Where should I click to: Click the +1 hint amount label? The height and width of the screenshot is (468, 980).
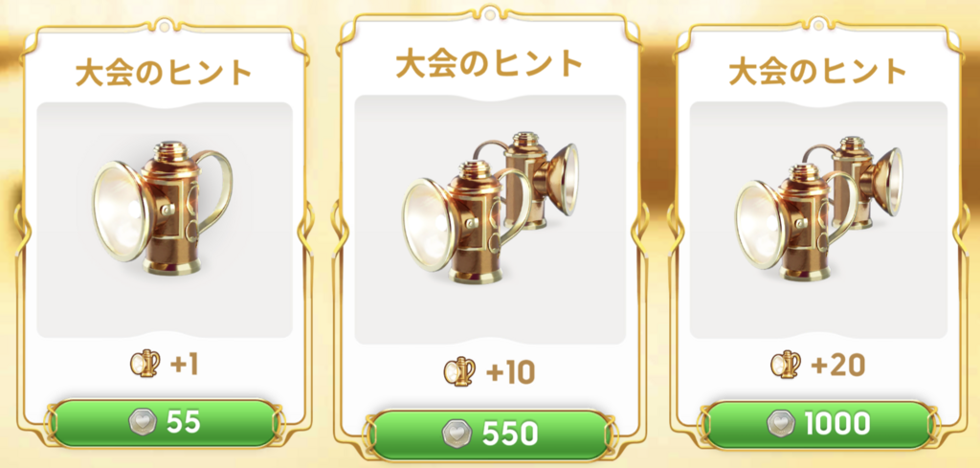coord(185,366)
